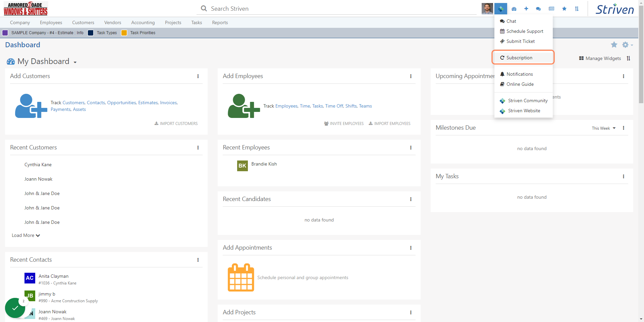Click the green checkmark setup guide button
Image resolution: width=644 pixels, height=322 pixels.
click(15, 308)
